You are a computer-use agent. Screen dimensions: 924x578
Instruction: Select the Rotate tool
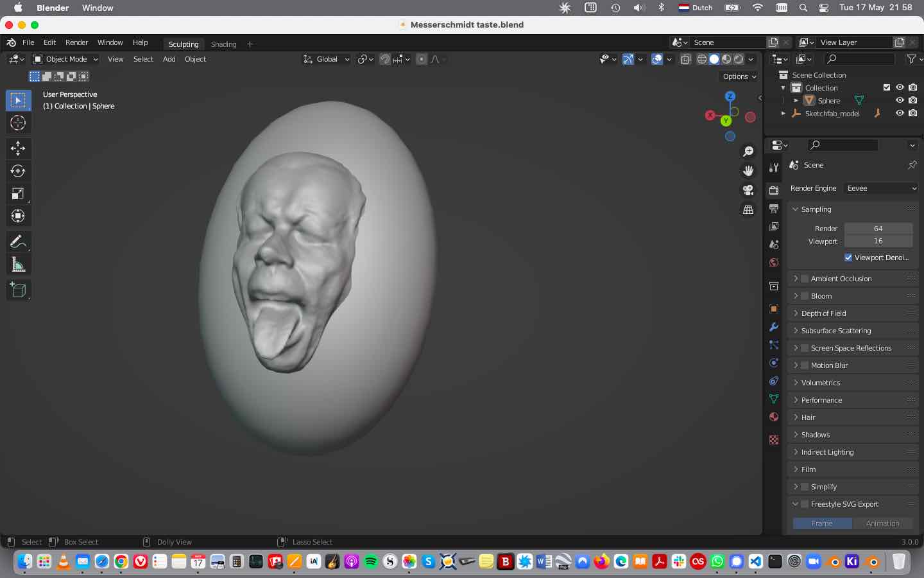tap(18, 171)
